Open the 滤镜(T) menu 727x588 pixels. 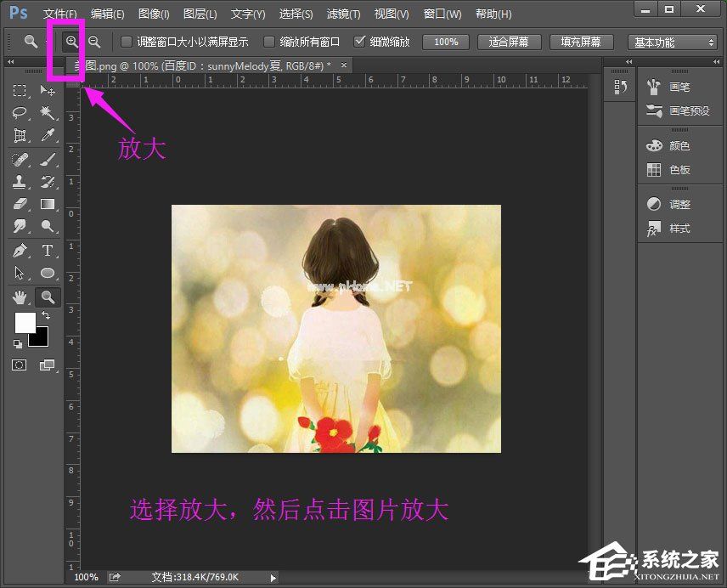coord(343,14)
